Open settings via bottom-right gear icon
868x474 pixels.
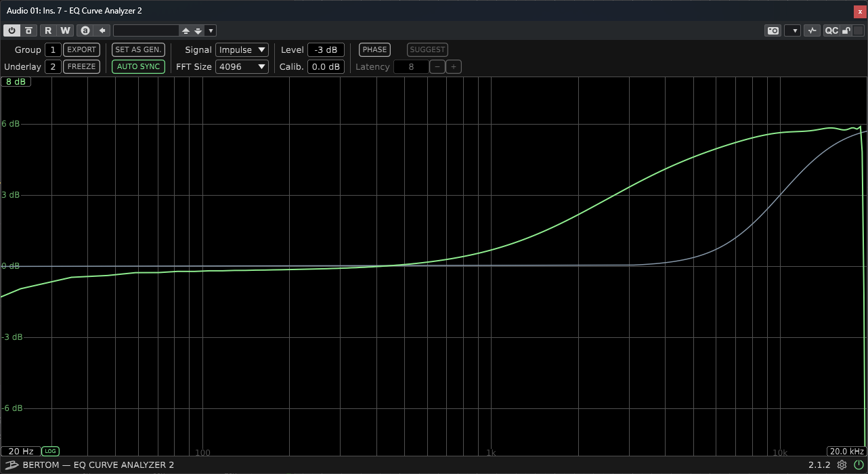tap(842, 465)
